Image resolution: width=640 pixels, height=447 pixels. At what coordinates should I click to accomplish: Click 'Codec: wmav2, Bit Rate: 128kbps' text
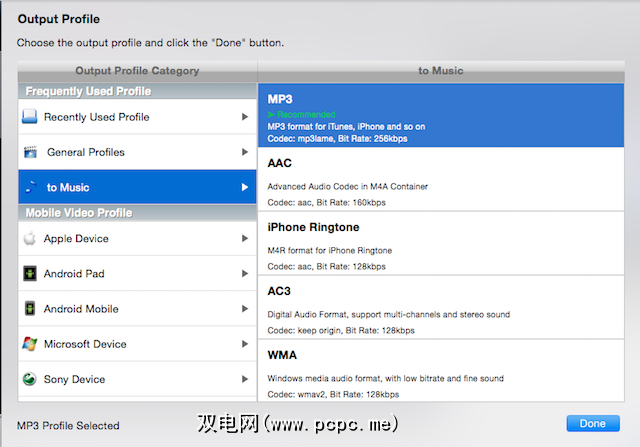tap(333, 395)
